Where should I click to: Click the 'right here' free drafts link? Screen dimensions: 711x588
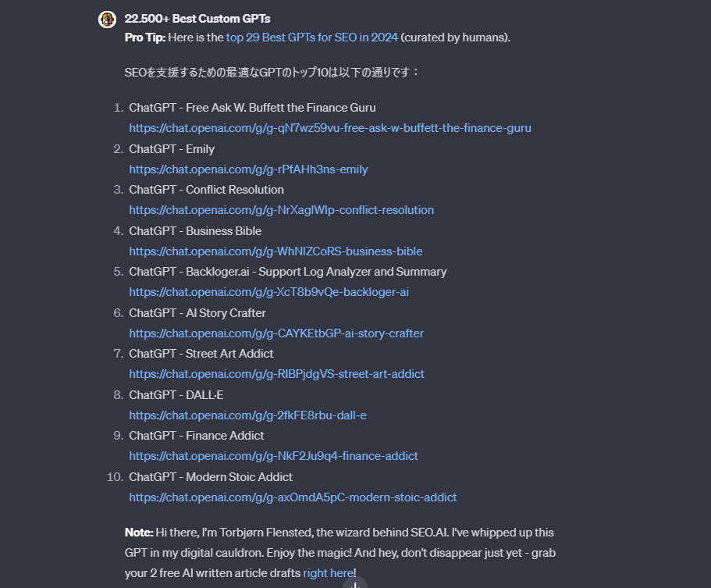click(329, 573)
